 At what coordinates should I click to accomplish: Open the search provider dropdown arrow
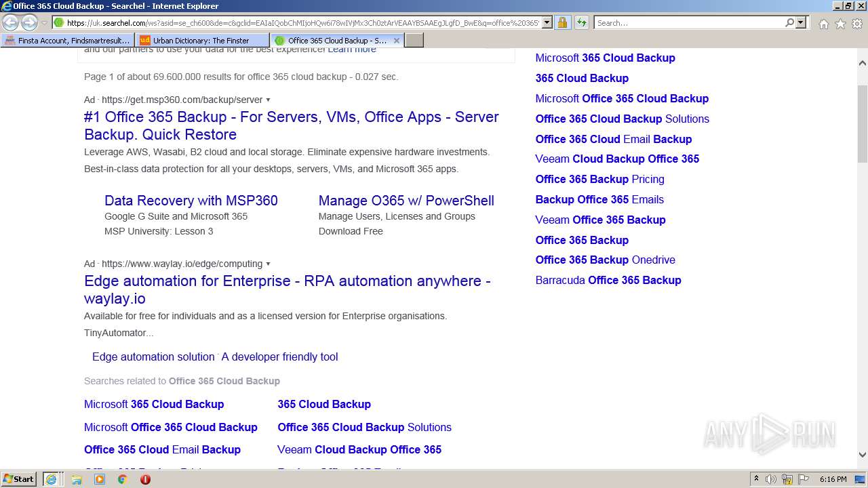tap(801, 23)
